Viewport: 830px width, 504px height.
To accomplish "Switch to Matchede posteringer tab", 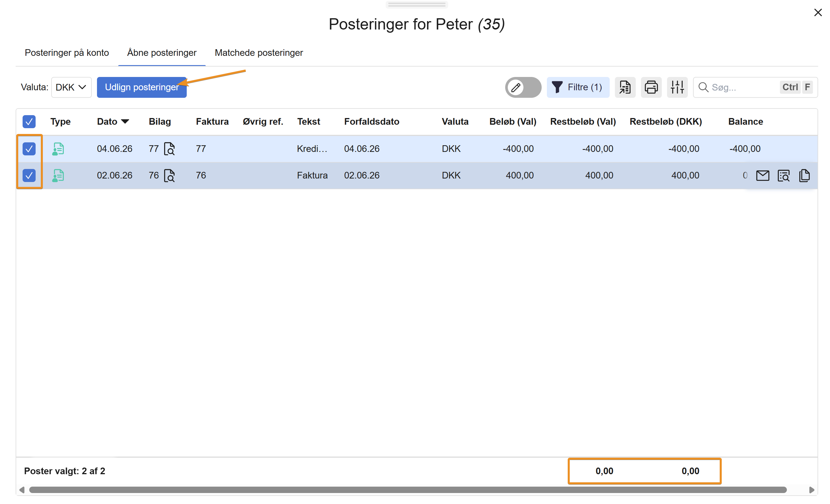I will point(259,53).
